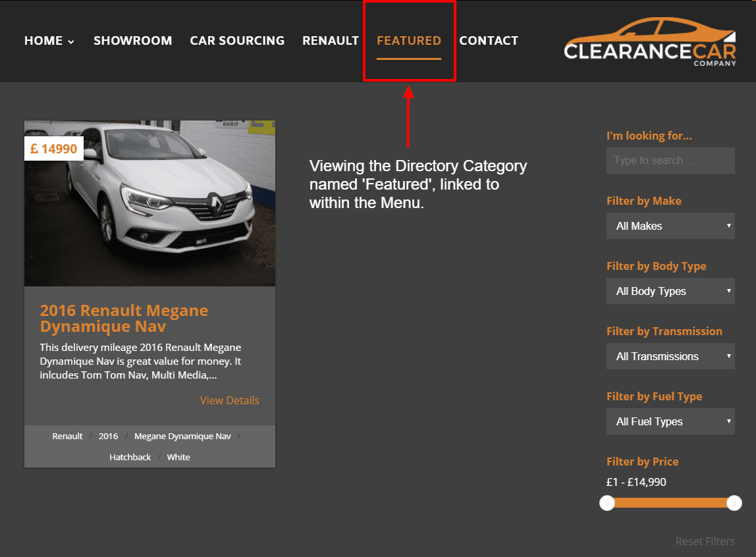Select the White color tag on the listing
This screenshot has width=756, height=557.
coord(178,456)
